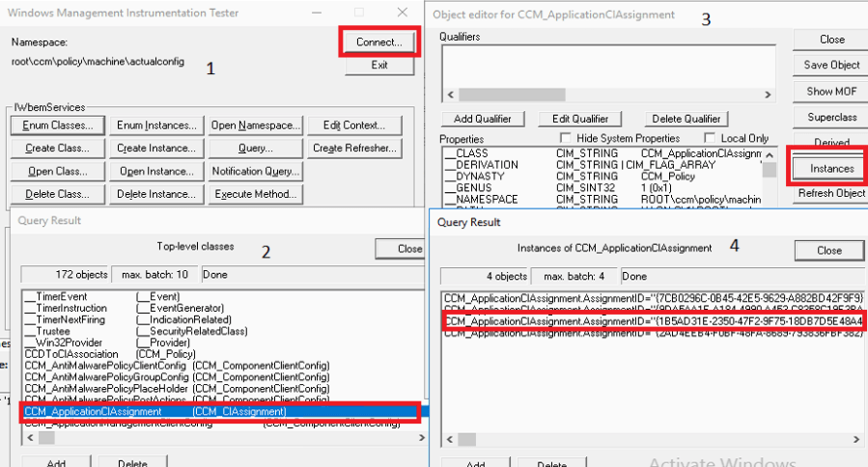Select CCM_AntiMalwarePolicyGroupConfig row
Viewport: 868px width, 467px height.
click(223, 377)
